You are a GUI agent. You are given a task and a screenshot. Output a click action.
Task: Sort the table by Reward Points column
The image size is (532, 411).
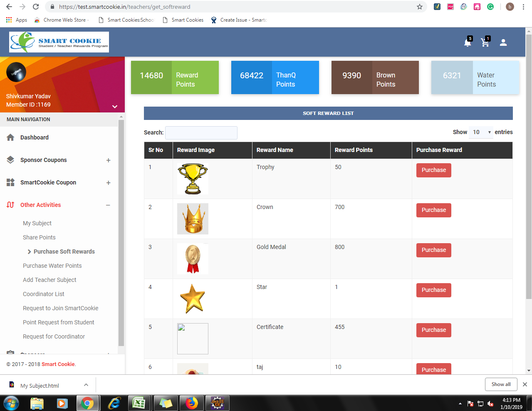click(354, 150)
